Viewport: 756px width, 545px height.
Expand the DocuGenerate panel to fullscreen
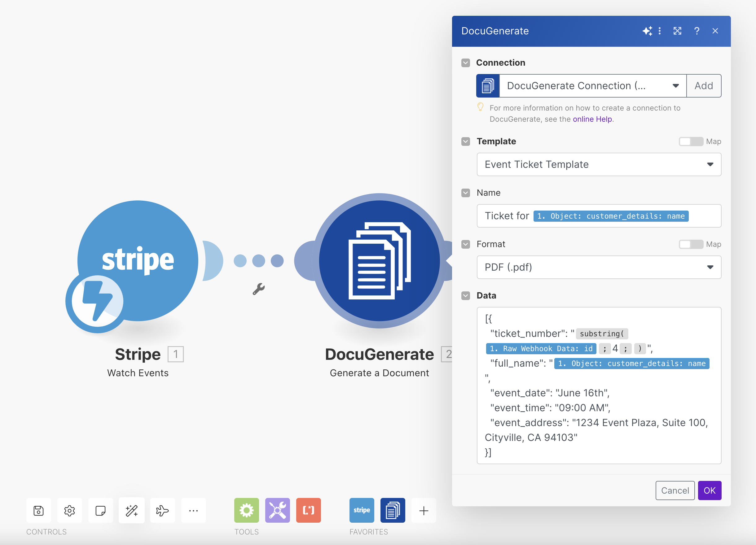click(x=677, y=31)
